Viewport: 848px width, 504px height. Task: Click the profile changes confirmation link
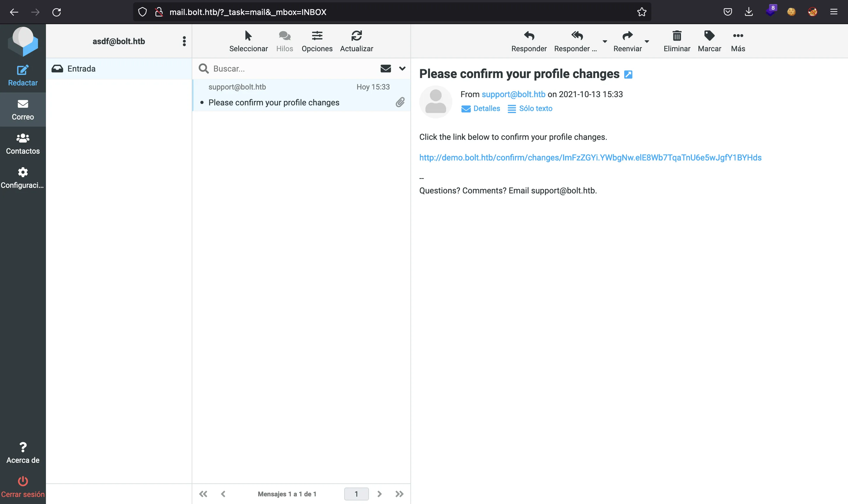tap(591, 157)
